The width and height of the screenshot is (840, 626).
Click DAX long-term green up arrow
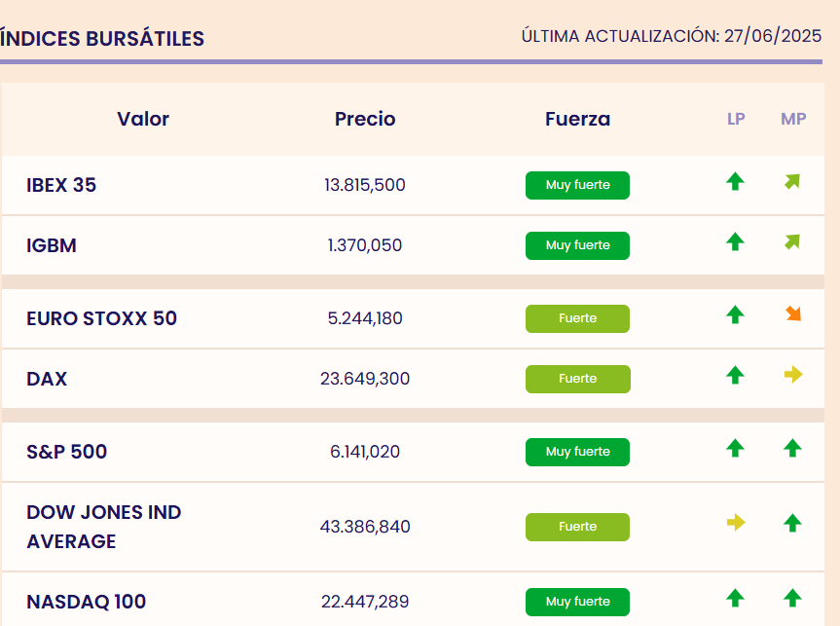tap(736, 375)
